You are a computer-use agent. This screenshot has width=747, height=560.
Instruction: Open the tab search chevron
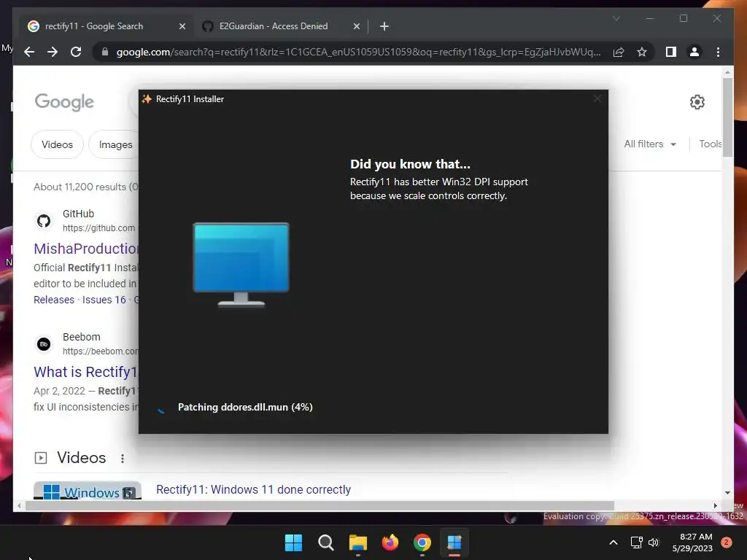pyautogui.click(x=616, y=18)
